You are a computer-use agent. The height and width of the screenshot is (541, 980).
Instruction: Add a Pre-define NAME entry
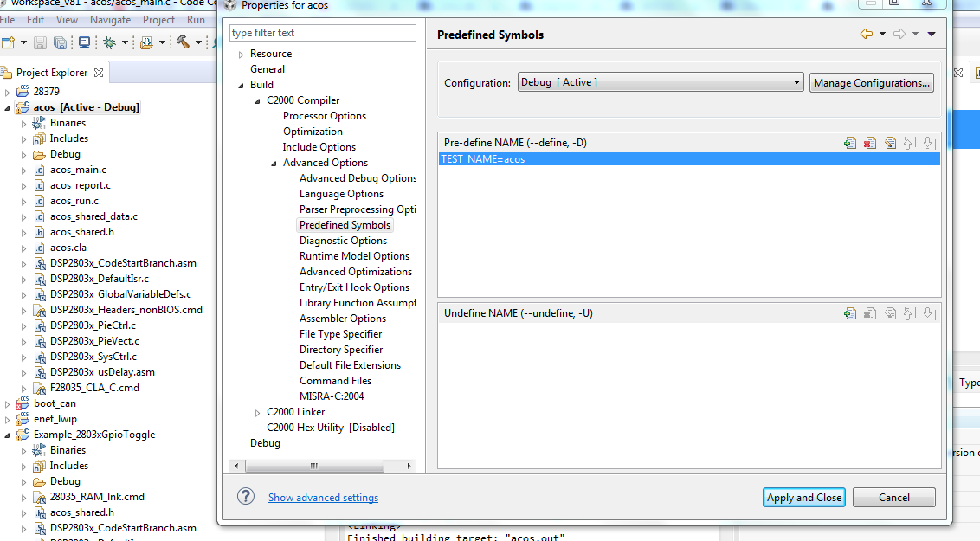[x=850, y=143]
